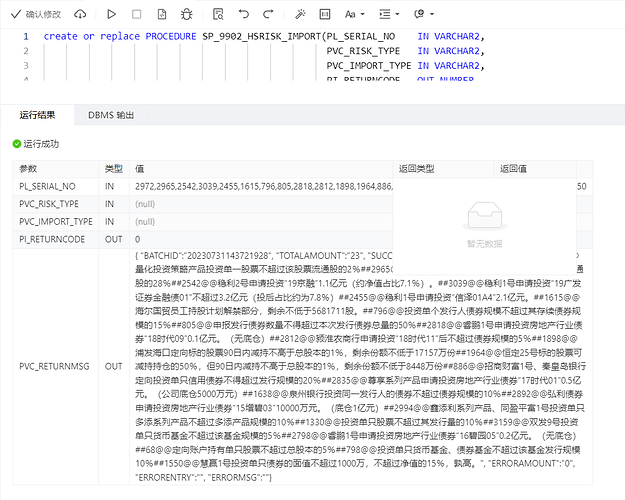Click the OUT type of PI_RETURNCODE

coord(114,239)
